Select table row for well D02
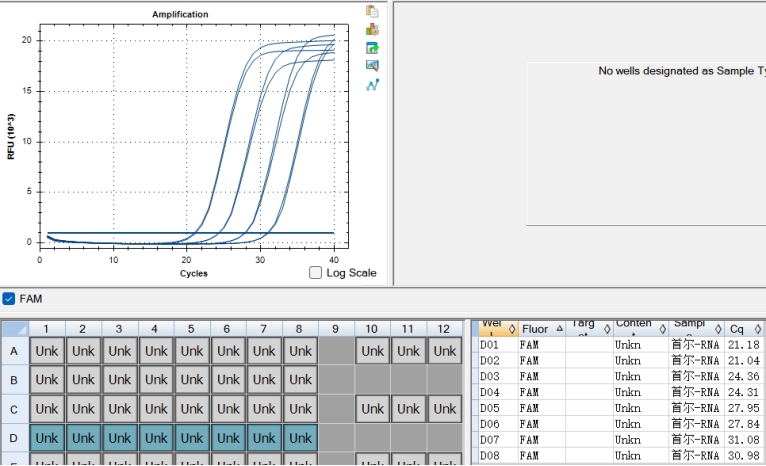 click(619, 360)
